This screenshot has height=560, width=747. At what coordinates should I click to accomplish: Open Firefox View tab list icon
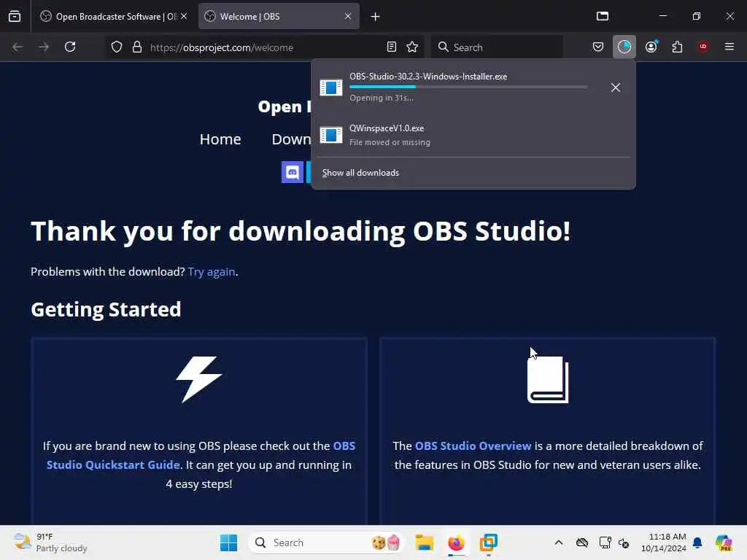15,16
